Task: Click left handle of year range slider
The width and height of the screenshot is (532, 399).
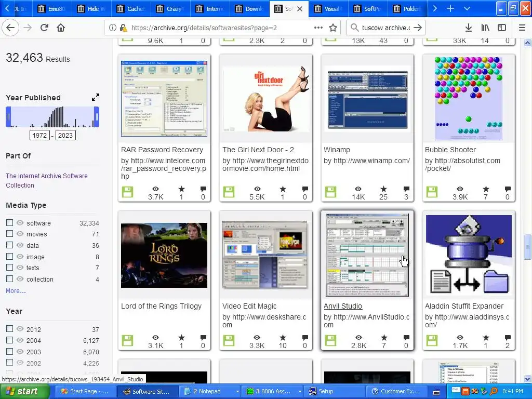Action: coord(8,117)
